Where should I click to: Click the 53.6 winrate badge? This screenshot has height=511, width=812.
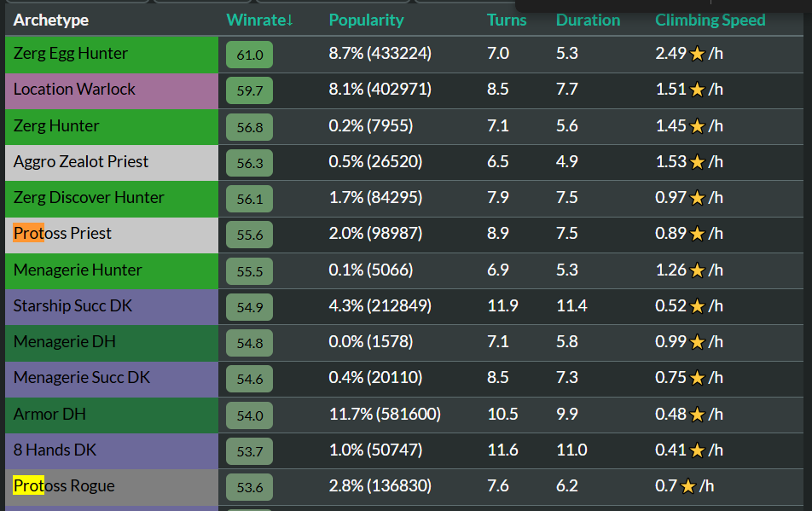point(250,487)
